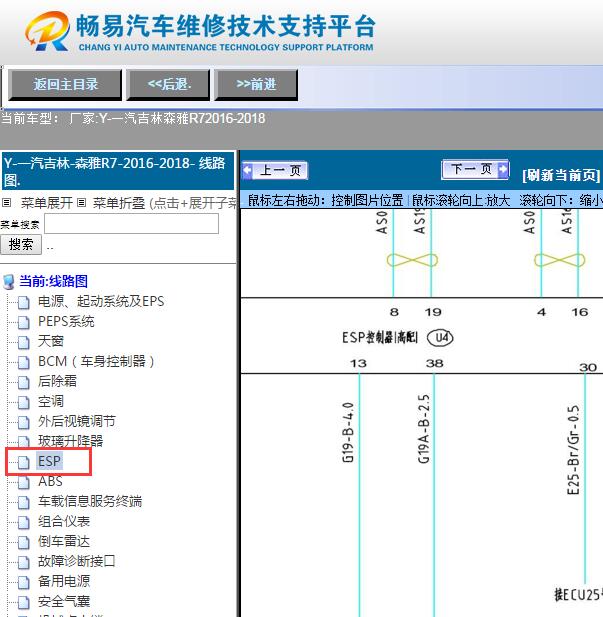Image resolution: width=603 pixels, height=617 pixels.
Task: Open the 天窗 wiring diagram
Action: 51,342
